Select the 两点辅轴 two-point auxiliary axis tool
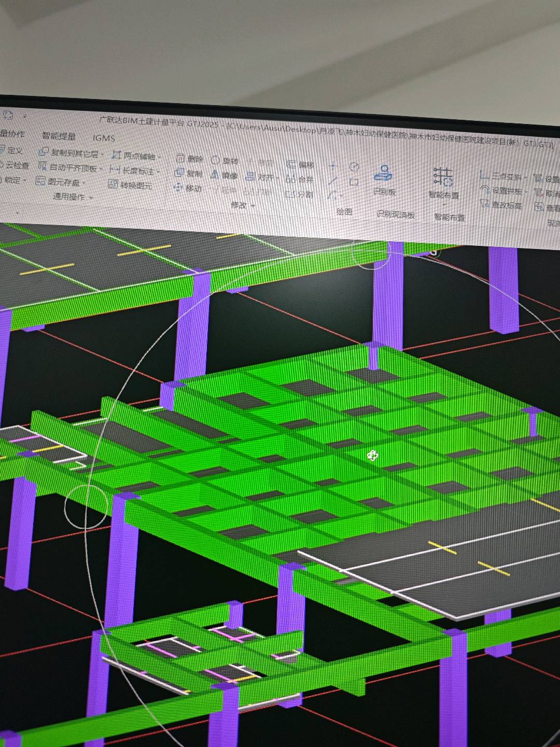This screenshot has height=747, width=560. pyautogui.click(x=133, y=156)
